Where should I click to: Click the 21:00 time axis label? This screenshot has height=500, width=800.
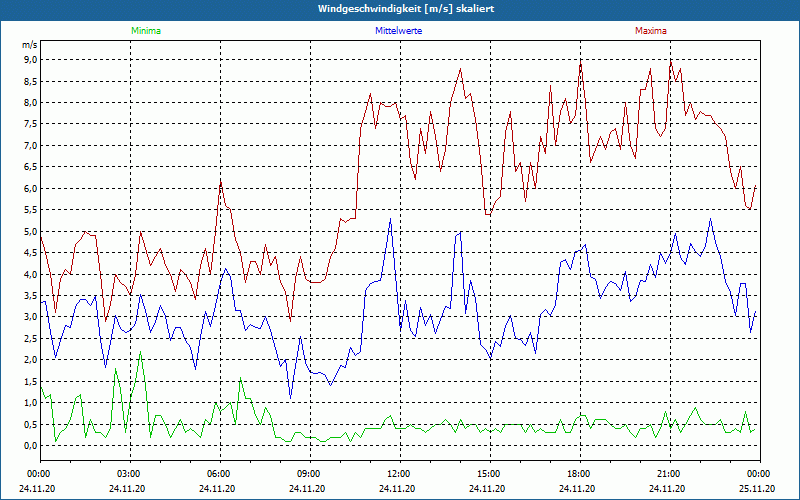[667, 474]
